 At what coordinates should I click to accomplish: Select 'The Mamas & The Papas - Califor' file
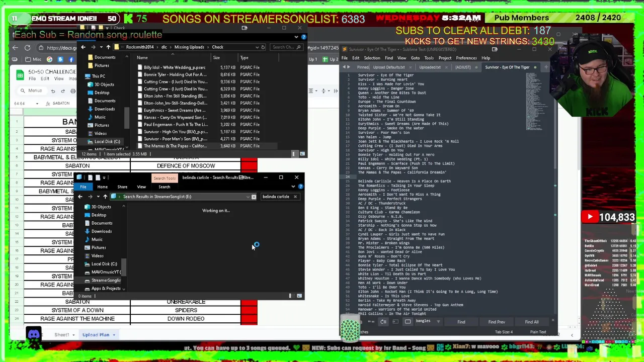(175, 146)
